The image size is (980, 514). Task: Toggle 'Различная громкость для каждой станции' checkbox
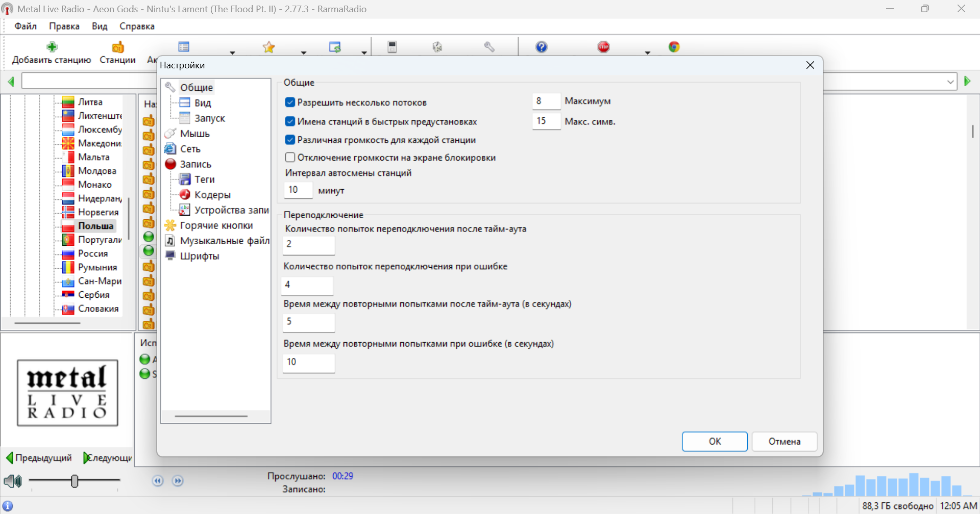[290, 140]
